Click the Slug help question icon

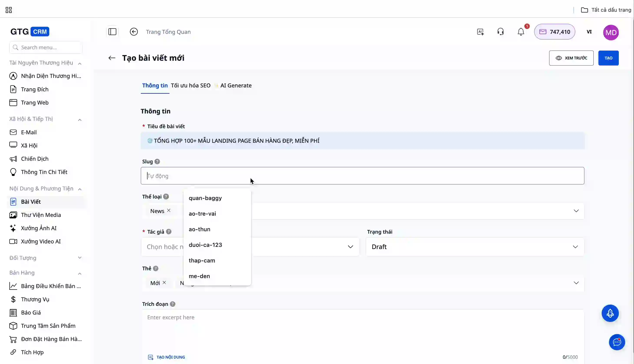click(157, 161)
